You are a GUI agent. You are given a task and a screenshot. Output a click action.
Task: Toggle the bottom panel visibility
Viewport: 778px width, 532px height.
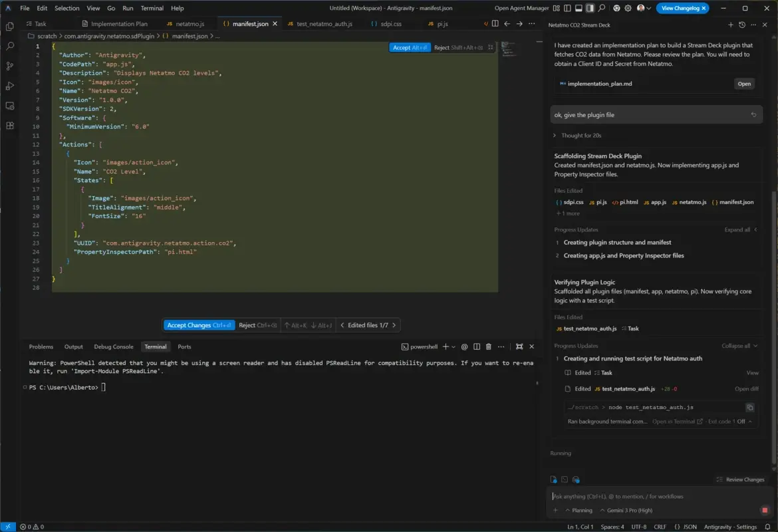tap(579, 8)
